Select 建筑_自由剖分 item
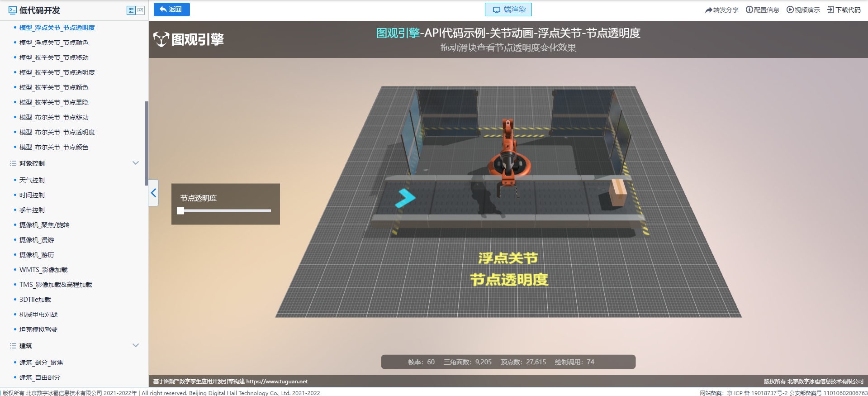The height and width of the screenshot is (396, 868). pyautogui.click(x=40, y=377)
